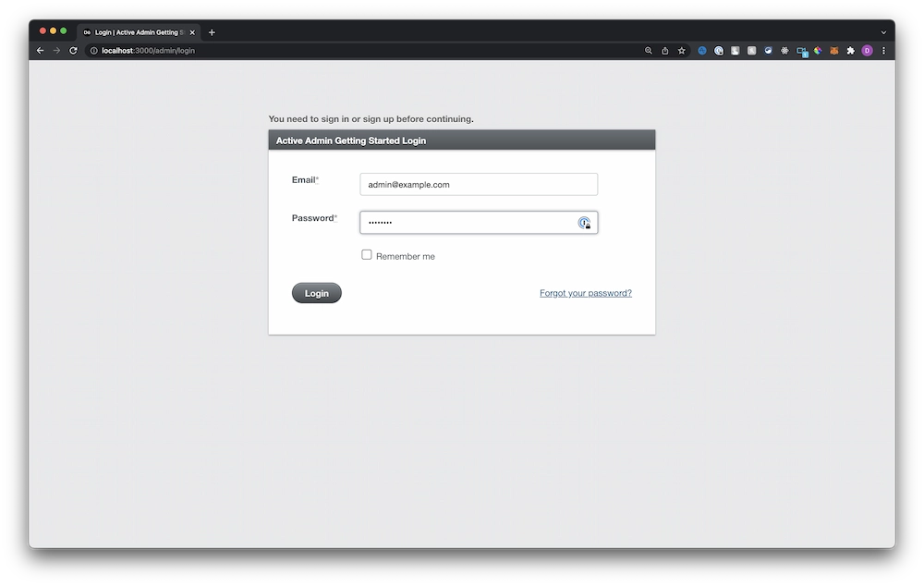Click the zoom magnifier icon in address bar
The width and height of the screenshot is (924, 586).
(x=649, y=51)
